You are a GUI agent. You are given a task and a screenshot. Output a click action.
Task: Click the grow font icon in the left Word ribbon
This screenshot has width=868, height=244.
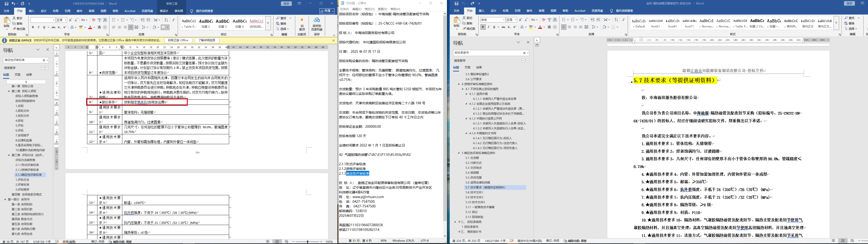click(71, 20)
